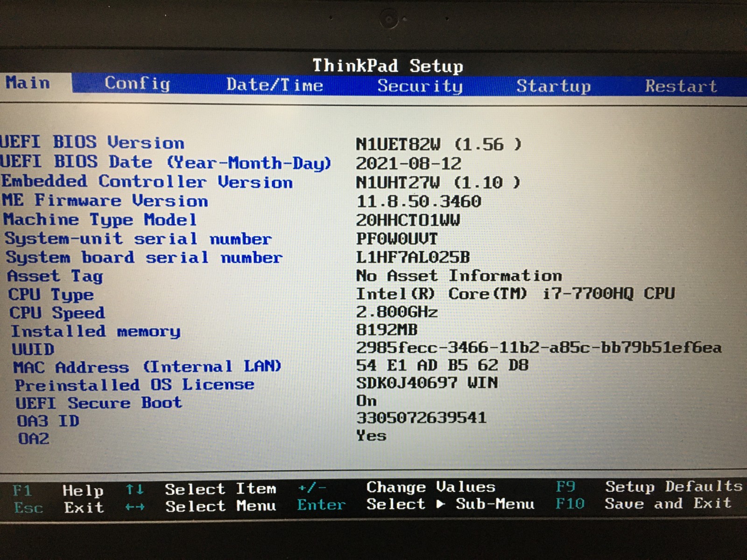This screenshot has height=560, width=747.
Task: Select the Installed memory label
Action: pos(96,331)
